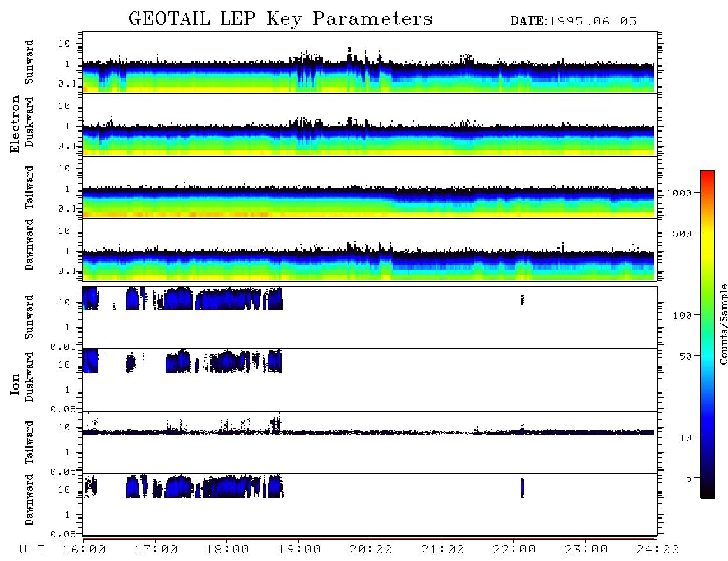Click the "10" tick of Electron Sunward panel

tap(64, 43)
